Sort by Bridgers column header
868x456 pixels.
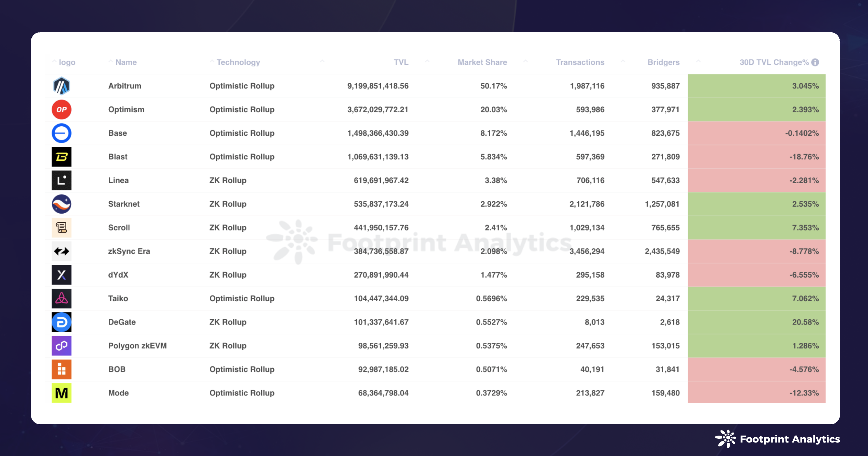coord(663,62)
